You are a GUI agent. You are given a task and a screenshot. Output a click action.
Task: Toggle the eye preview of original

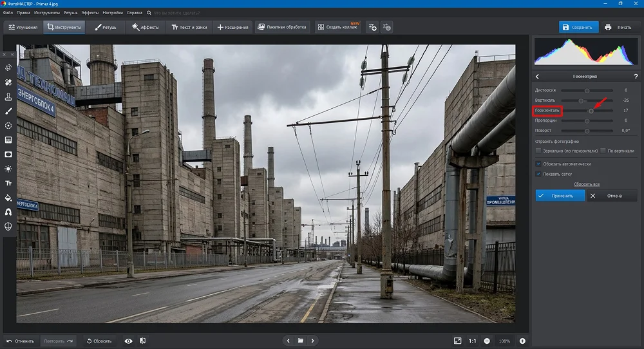129,341
